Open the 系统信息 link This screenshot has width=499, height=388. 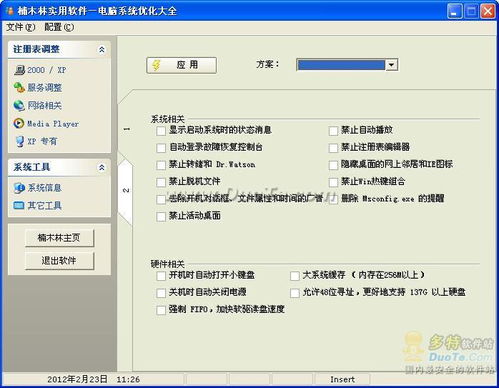click(x=45, y=188)
